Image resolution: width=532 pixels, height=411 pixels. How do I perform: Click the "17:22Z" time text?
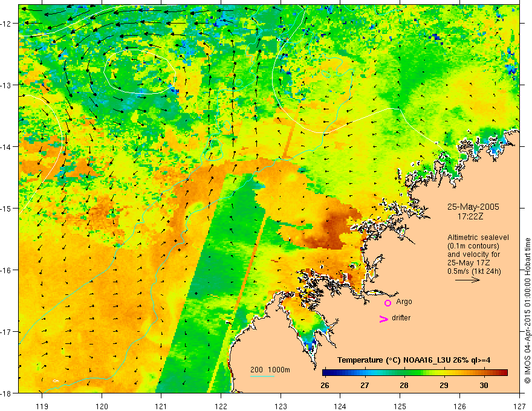tap(470, 216)
